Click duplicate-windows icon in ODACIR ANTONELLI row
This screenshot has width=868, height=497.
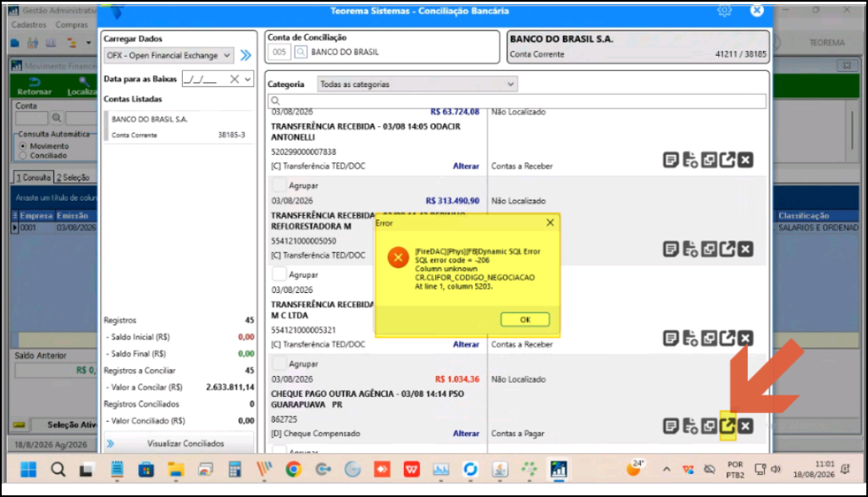(x=709, y=160)
